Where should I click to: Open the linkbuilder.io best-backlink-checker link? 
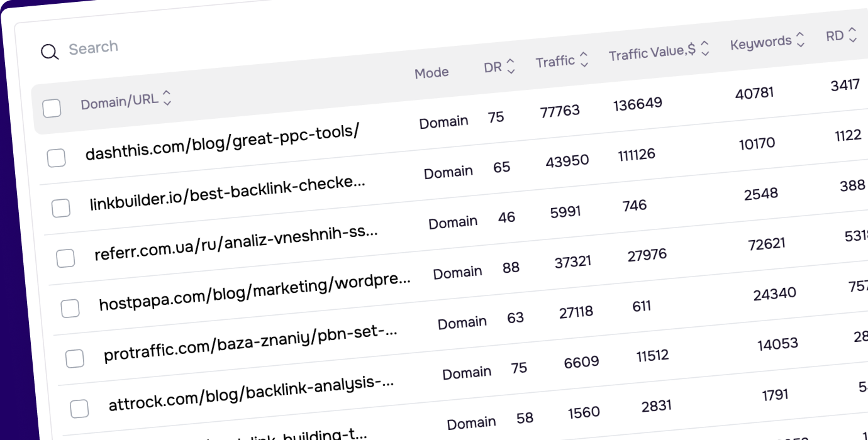point(227,194)
